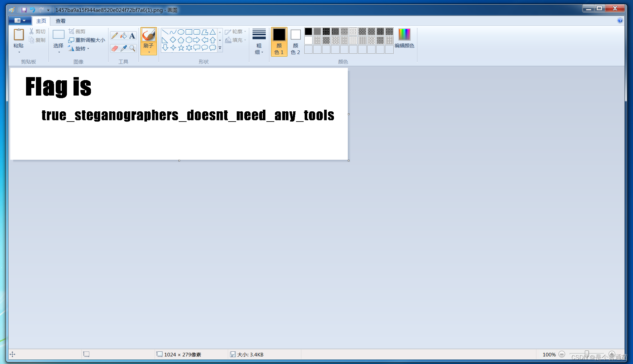Select the Magnifier tool
This screenshot has width=633, height=364.
coord(132,48)
